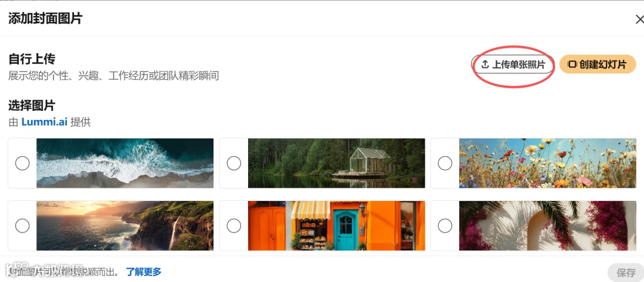Click the upload arrow icon
This screenshot has height=282, width=644.
(485, 64)
